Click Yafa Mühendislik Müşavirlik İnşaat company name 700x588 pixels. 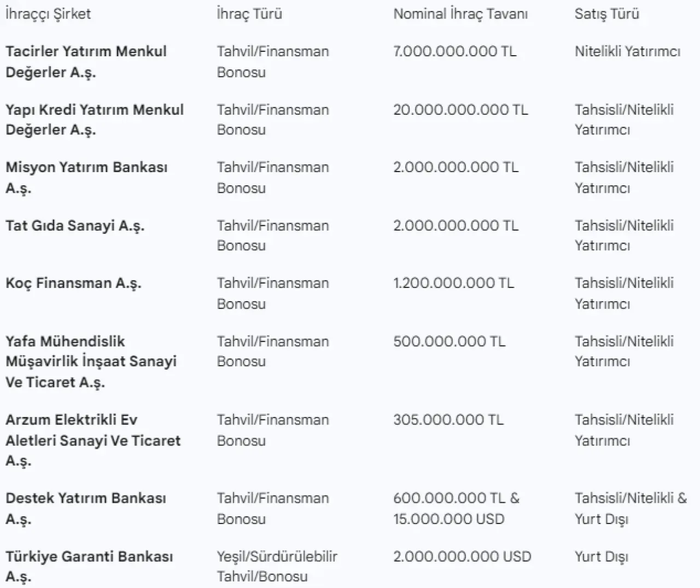coord(91,361)
